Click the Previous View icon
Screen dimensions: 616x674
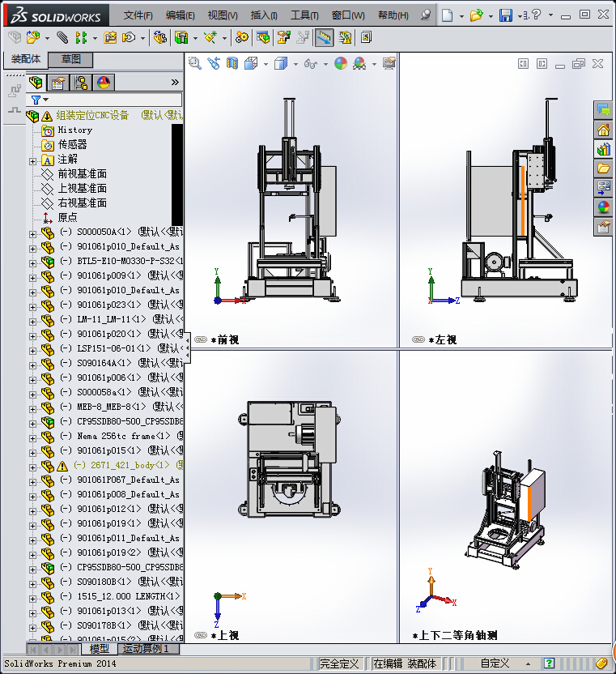tap(214, 64)
